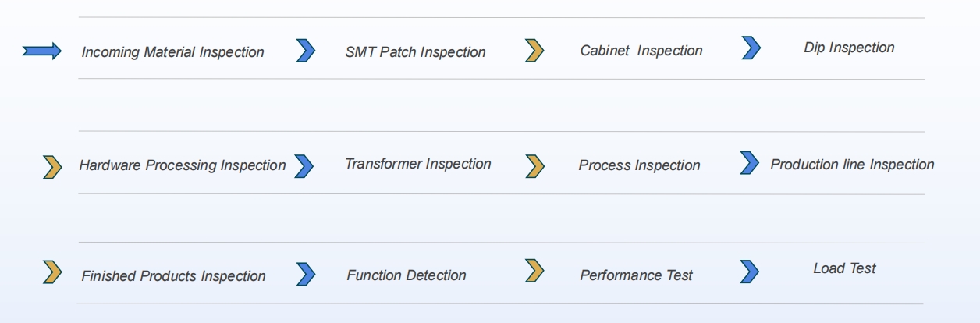Screen dimensions: 980x323
Task: Click the blue chevron before Dip Inspection
Action: click(751, 48)
